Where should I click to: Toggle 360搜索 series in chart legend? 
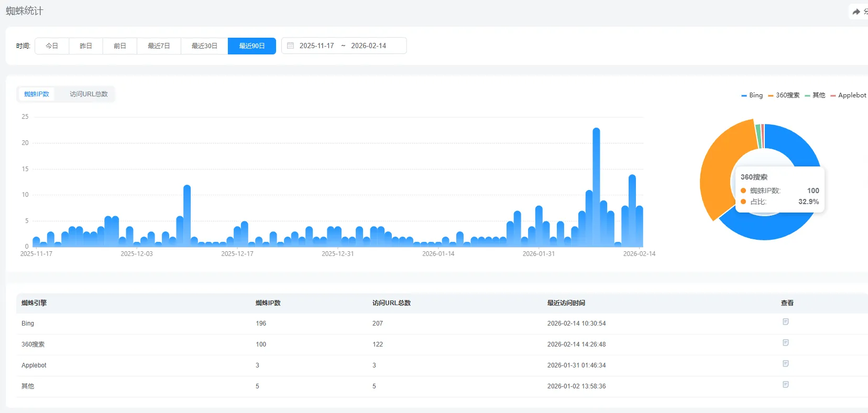(784, 95)
